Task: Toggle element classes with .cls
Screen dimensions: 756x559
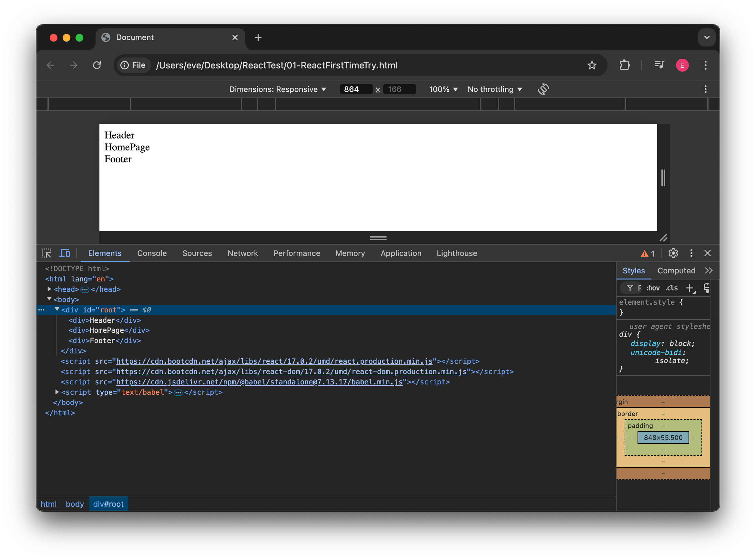Action: tap(671, 288)
